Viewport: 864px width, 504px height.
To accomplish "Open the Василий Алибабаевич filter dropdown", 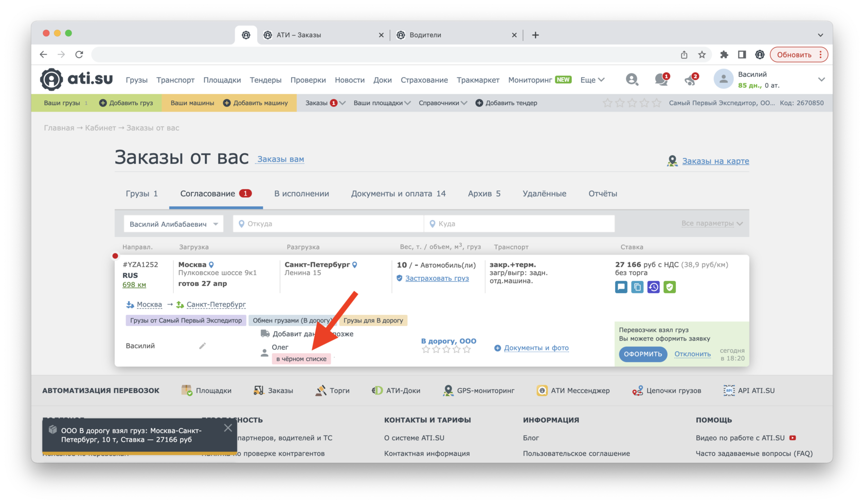I will (174, 224).
